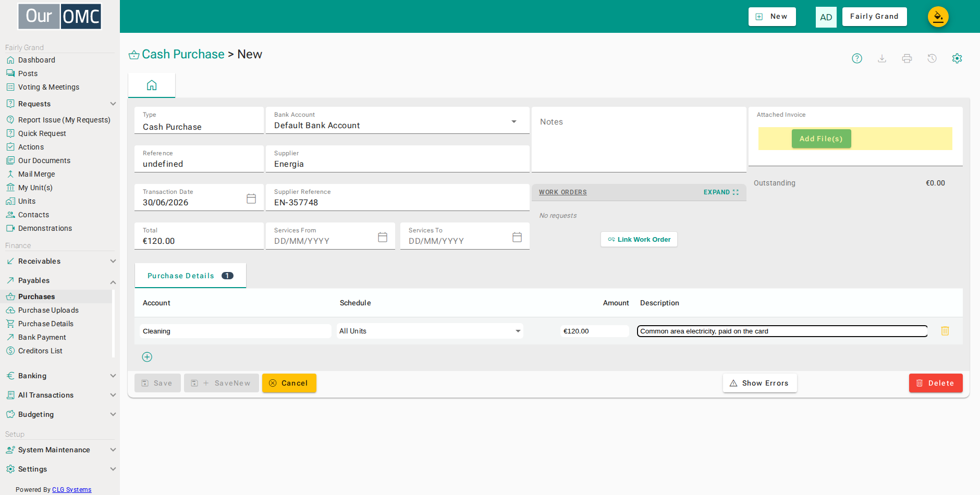Click the Supplier Reference field
This screenshot has height=495, width=980.
[398, 197]
